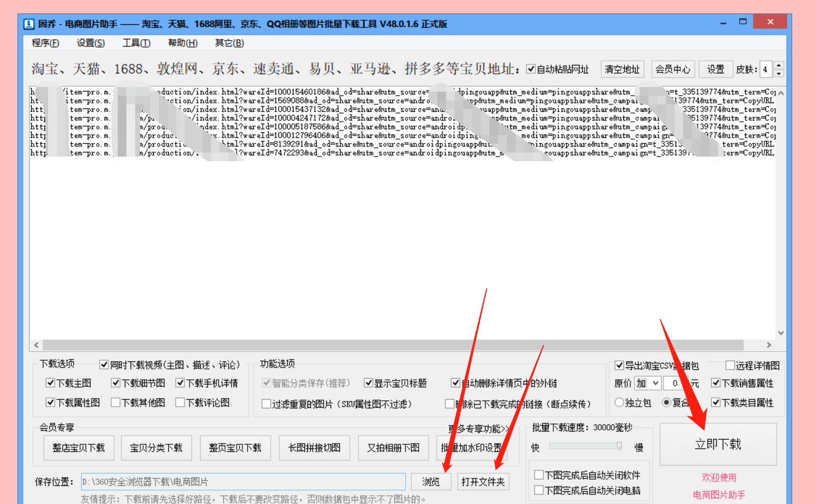816x504 pixels.
Task: Click 整店宝贝下载 button
Action: pyautogui.click(x=79, y=448)
